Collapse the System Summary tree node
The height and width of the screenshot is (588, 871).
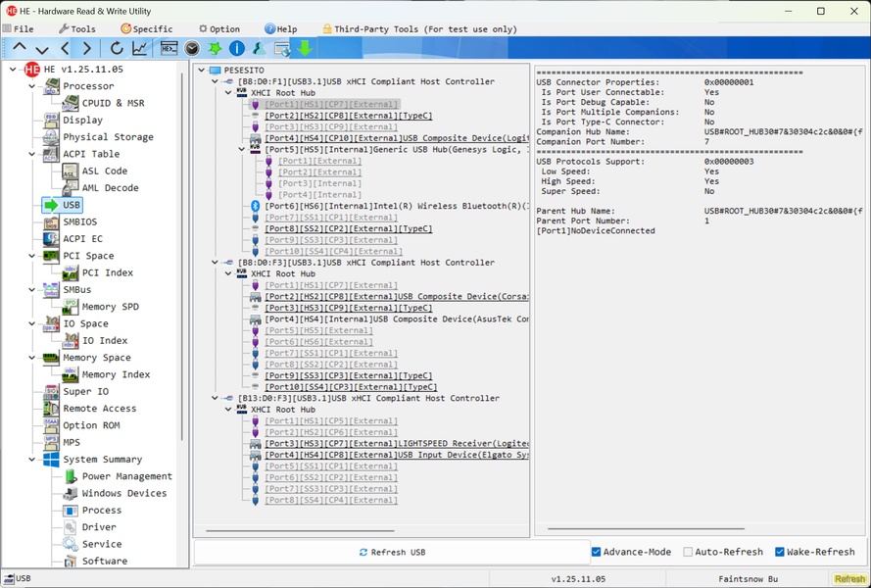coord(32,460)
